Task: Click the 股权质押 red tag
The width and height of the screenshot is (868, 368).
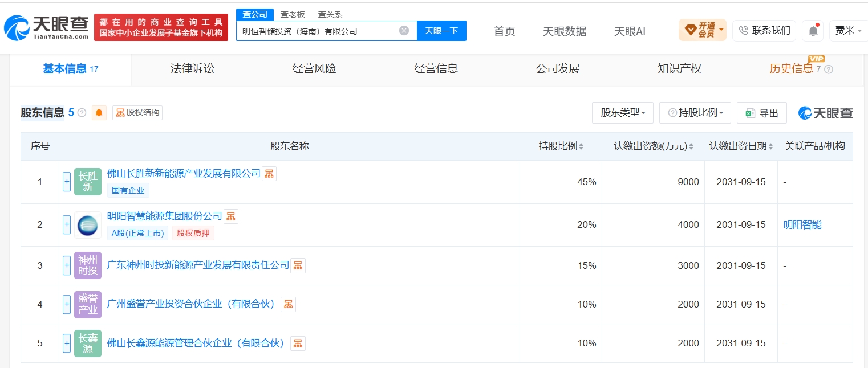Action: click(x=193, y=232)
